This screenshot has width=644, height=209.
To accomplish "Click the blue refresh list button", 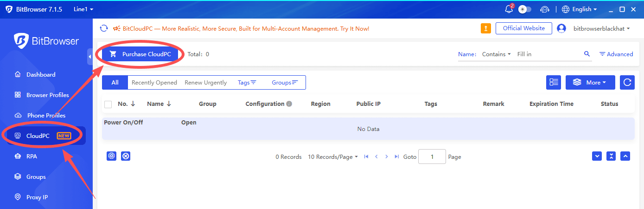I will [627, 82].
